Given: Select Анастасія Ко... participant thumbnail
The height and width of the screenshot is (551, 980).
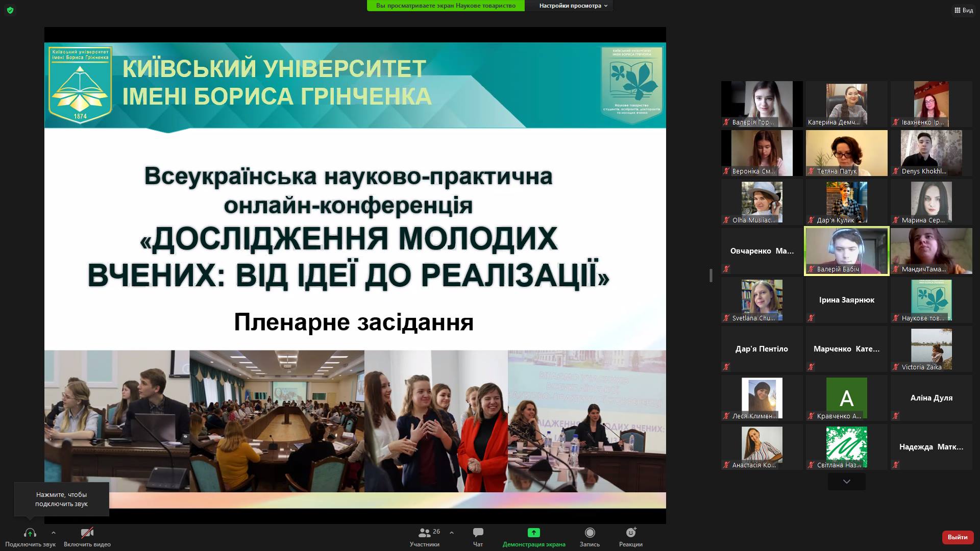Looking at the screenshot, I should pyautogui.click(x=762, y=447).
